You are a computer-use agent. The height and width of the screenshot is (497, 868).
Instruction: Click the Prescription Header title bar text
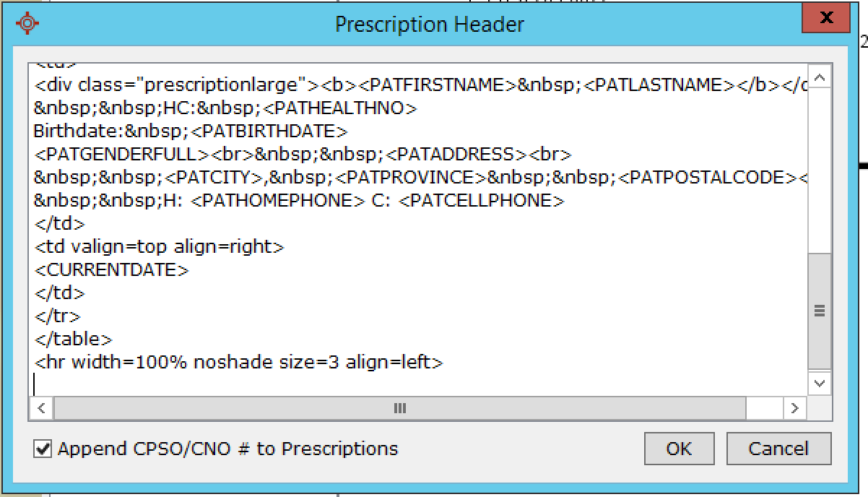[429, 25]
